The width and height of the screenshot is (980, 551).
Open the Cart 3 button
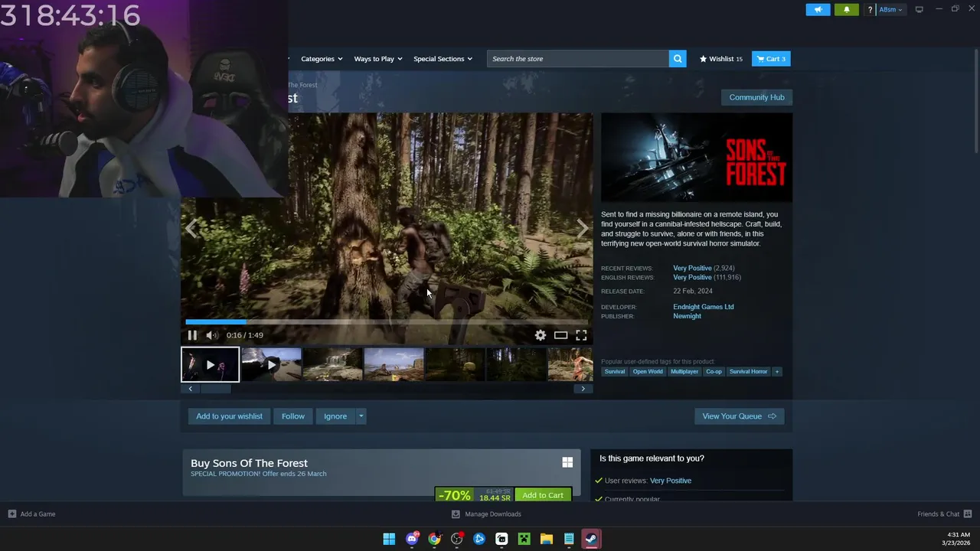[x=771, y=59]
